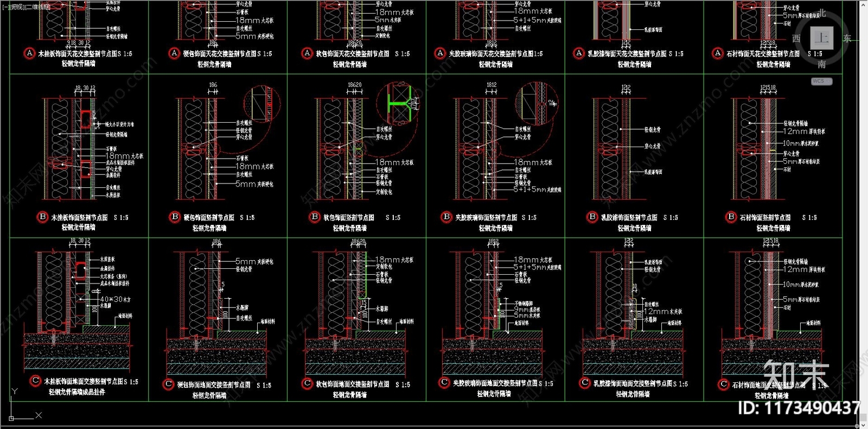Select title 夹胶玻璃饰面天花交接竖剖节点图1:5
868x429 pixels.
(x=496, y=54)
